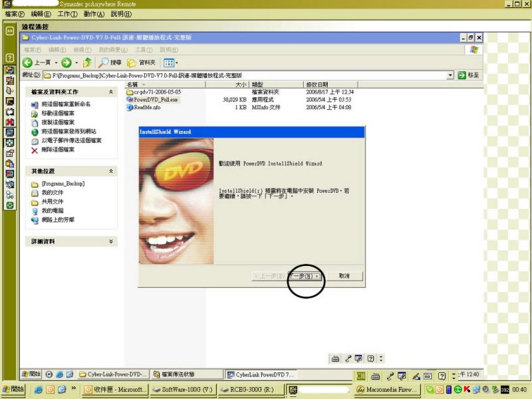This screenshot has width=532, height=399.
Task: Open pcAnywhere 檔案(F) menu
Action: 15,14
